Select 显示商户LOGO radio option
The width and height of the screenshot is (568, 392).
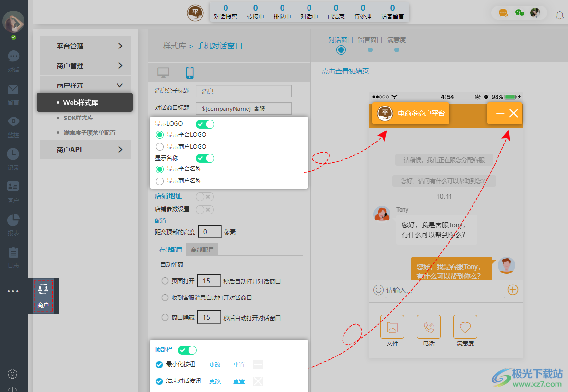coord(159,146)
